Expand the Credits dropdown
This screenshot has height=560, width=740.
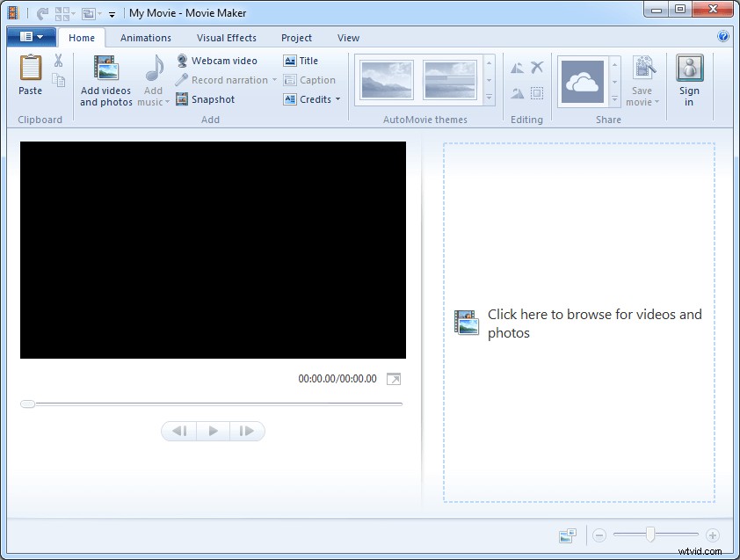337,99
